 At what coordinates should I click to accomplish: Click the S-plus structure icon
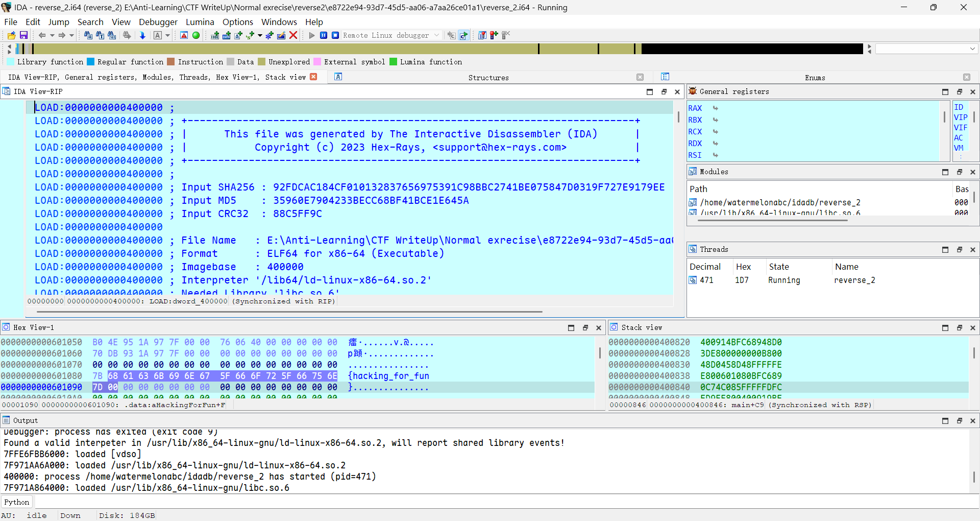(x=250, y=35)
